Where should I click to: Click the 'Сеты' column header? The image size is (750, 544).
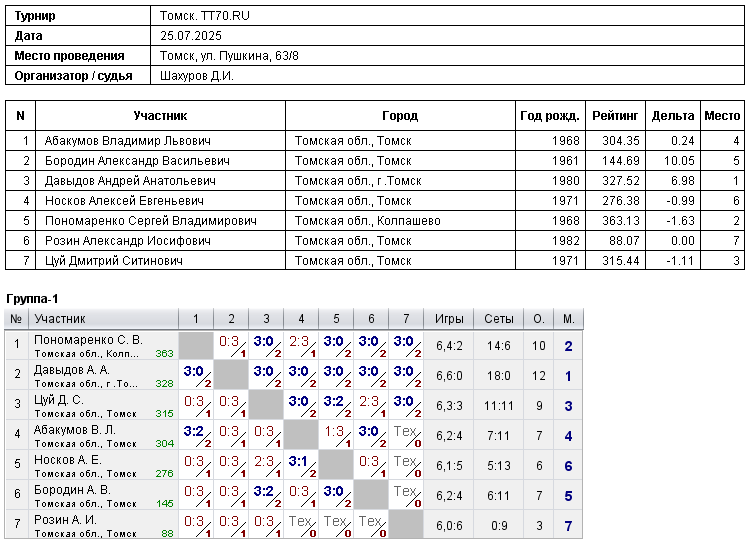pyautogui.click(x=498, y=319)
